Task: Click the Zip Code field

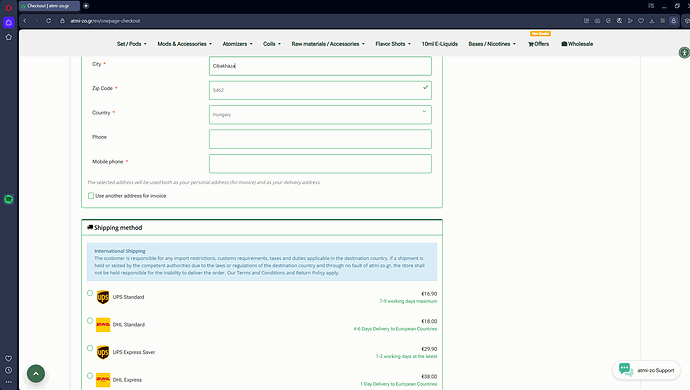Action: click(320, 90)
